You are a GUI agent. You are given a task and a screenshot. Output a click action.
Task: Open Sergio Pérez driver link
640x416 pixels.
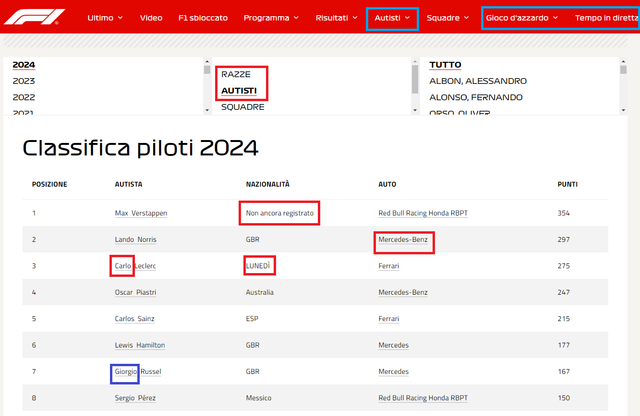pos(135,398)
